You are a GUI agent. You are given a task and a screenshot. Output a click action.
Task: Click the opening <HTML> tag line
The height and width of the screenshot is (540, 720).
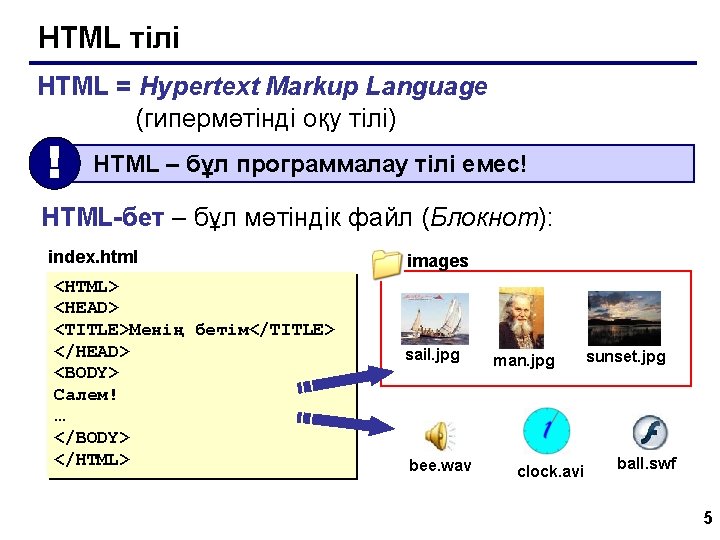[86, 287]
